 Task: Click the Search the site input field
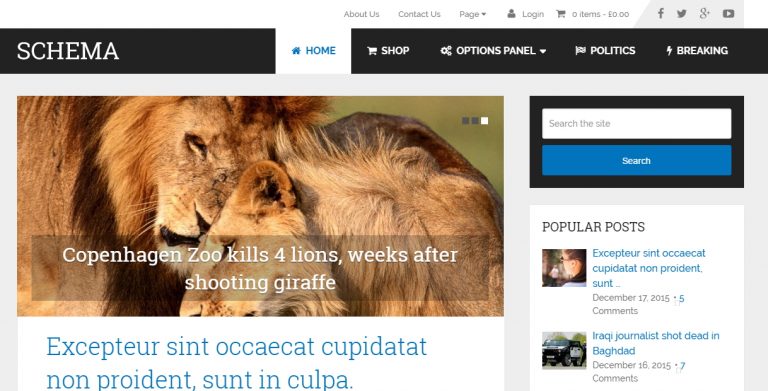(x=636, y=123)
